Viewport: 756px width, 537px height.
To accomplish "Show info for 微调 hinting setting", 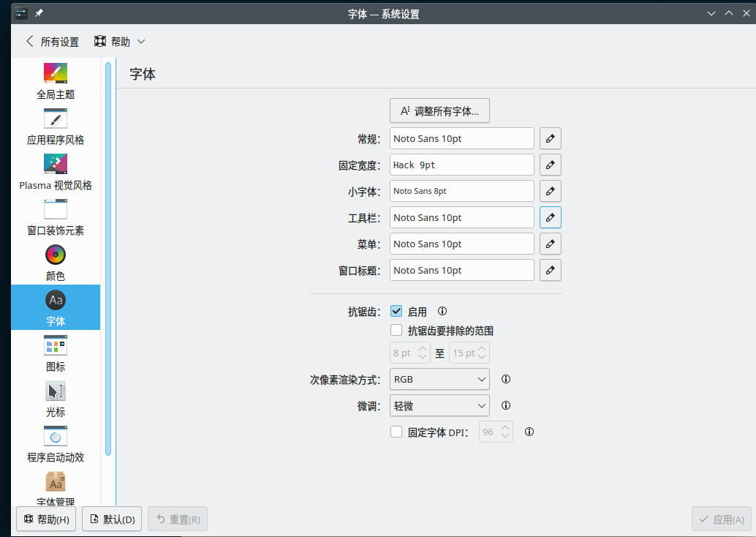I will click(x=506, y=405).
